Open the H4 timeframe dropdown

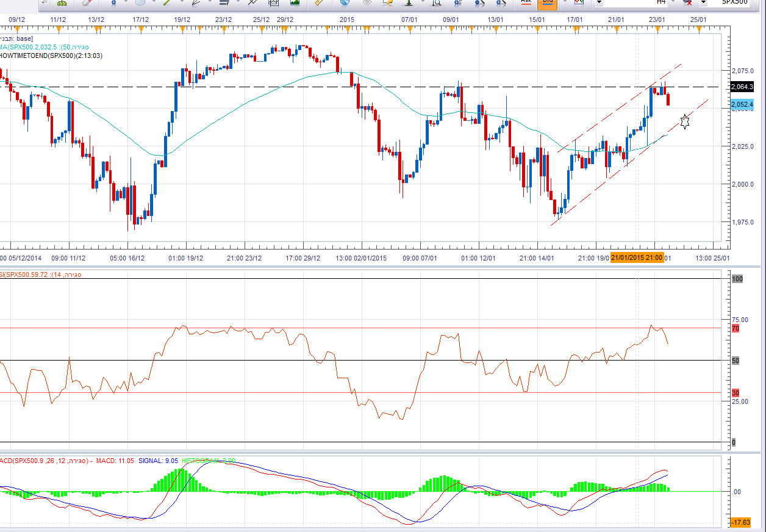[x=599, y=3]
